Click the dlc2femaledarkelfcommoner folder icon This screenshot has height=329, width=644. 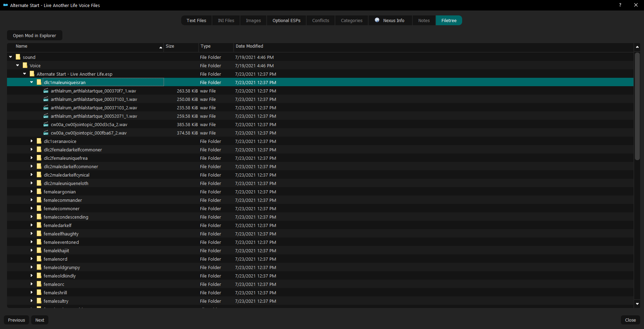pyautogui.click(x=39, y=150)
